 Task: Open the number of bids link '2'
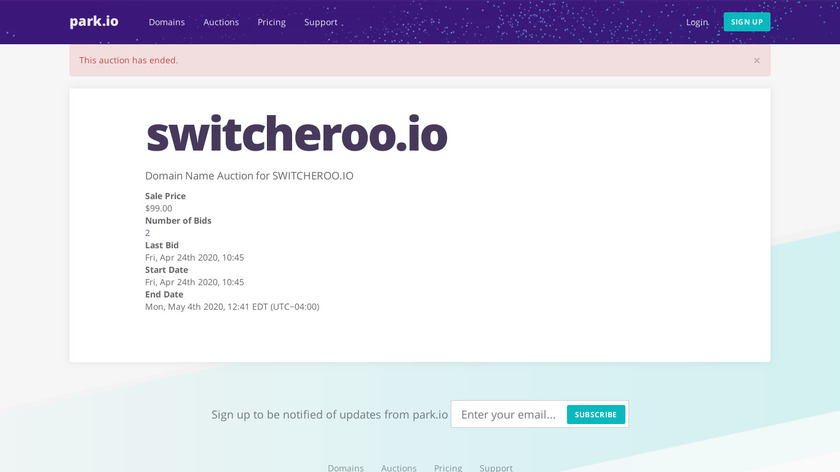[x=147, y=233]
